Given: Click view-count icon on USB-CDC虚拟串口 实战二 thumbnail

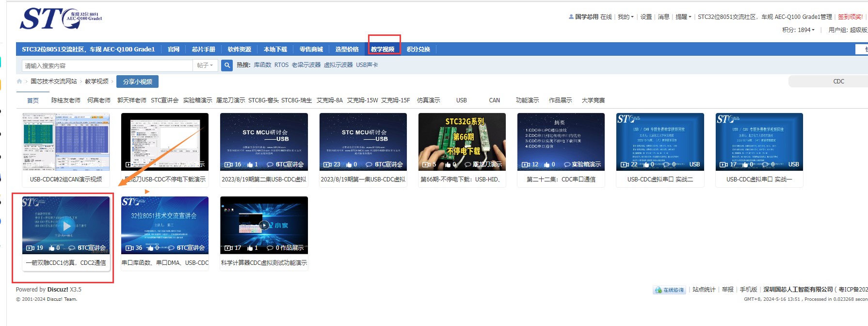Looking at the screenshot, I should click(625, 164).
